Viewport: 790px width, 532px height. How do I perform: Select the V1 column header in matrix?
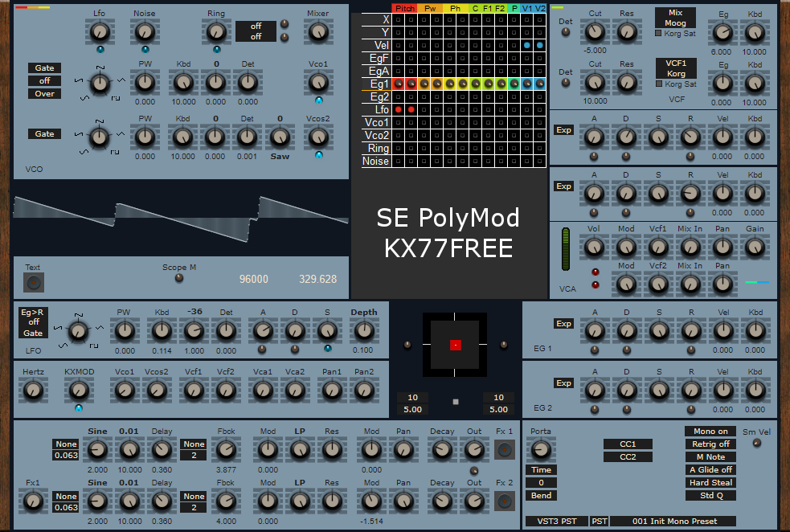tap(527, 8)
